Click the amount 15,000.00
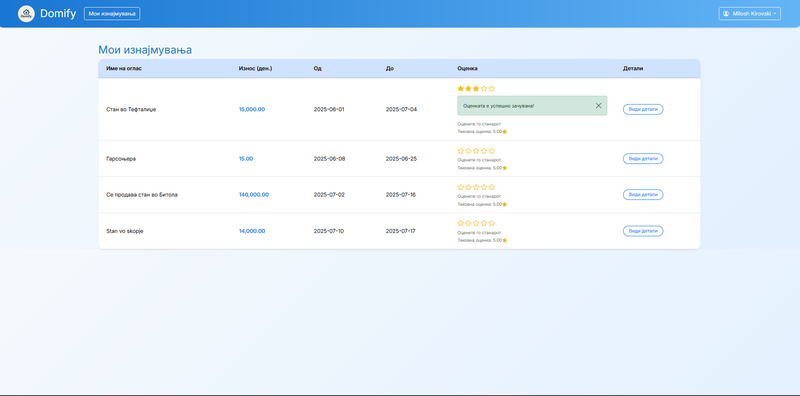 [x=252, y=109]
